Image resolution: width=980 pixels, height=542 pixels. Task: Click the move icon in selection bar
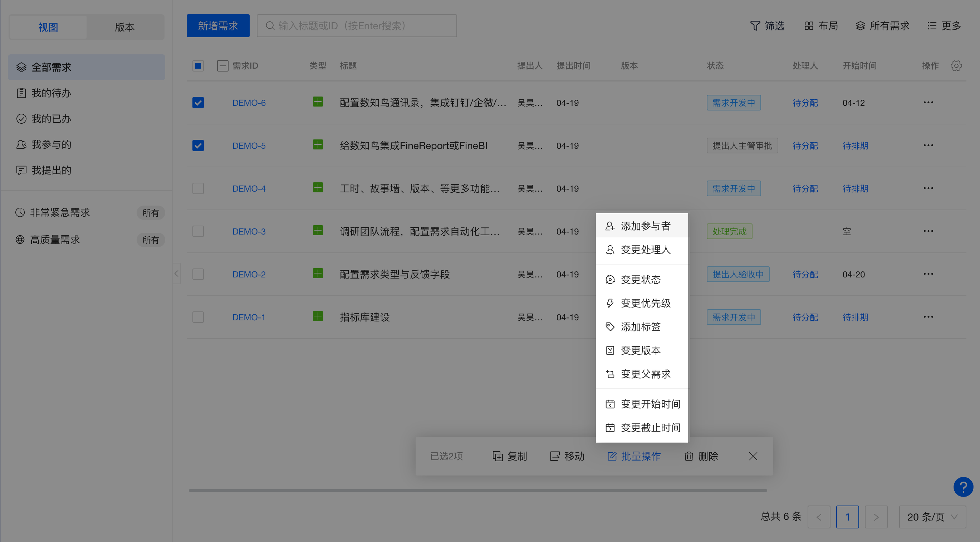click(555, 456)
